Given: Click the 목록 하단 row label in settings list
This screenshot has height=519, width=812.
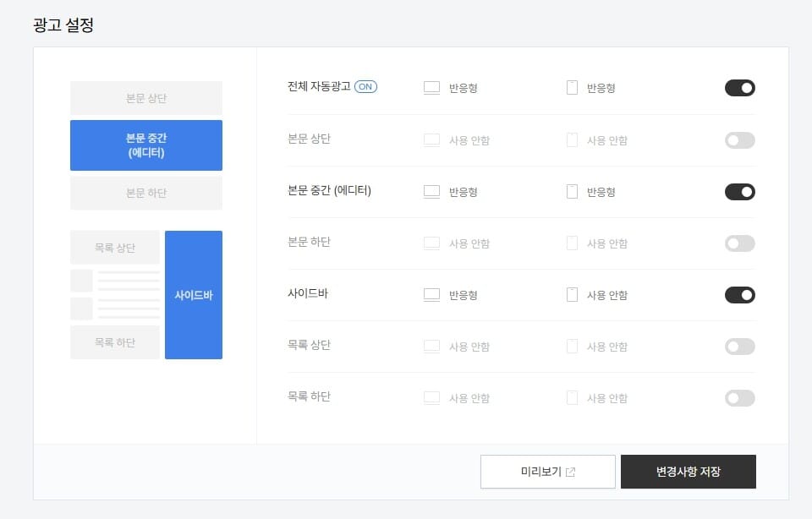Looking at the screenshot, I should tap(309, 396).
